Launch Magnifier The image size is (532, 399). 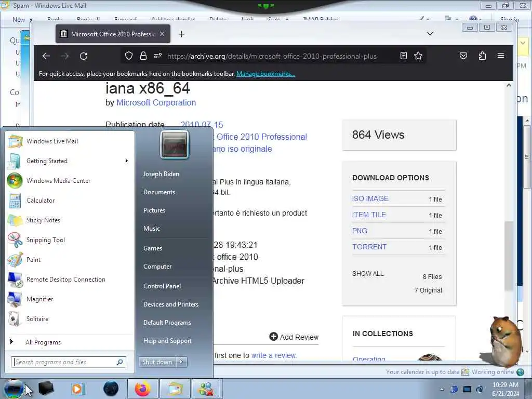click(70, 299)
